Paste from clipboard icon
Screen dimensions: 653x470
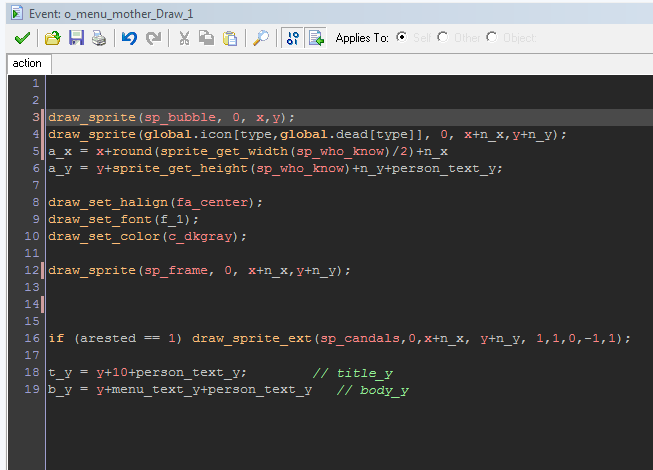(x=229, y=38)
